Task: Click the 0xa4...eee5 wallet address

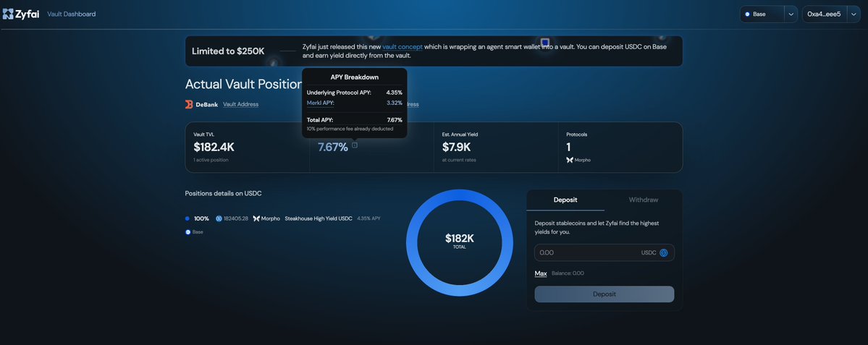Action: [824, 14]
